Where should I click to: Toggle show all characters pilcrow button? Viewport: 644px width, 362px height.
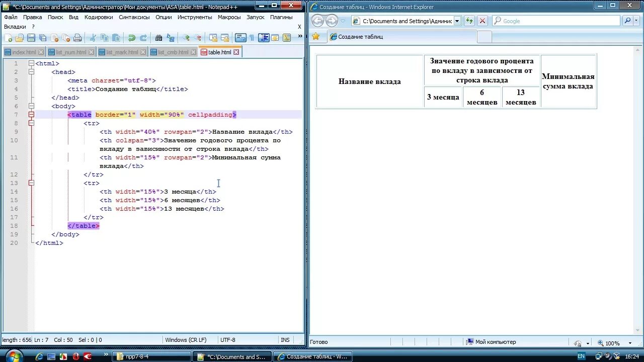pos(252,38)
